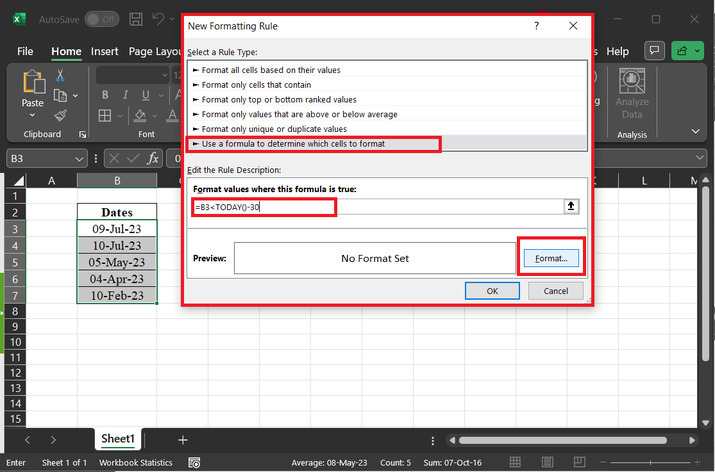The height and width of the screenshot is (472, 715).
Task: Click the formula bar Cancel X icon
Action: (114, 158)
